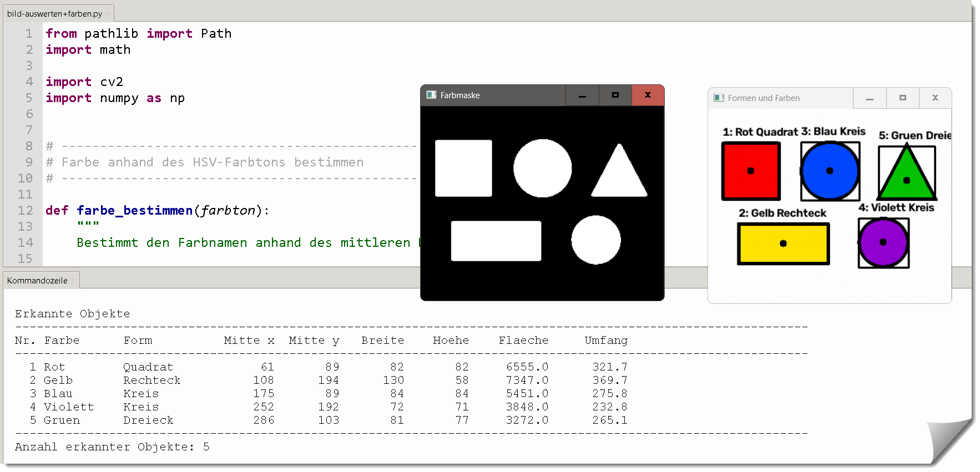This screenshot has height=472, width=980.
Task: Click 'Gruen' in output row 5
Action: 62,420
